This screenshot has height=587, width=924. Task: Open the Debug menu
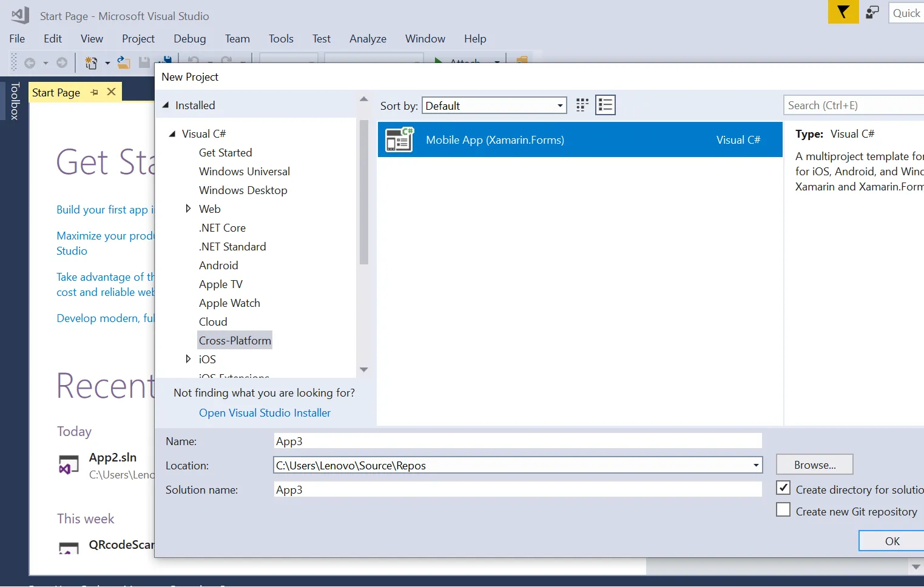(x=190, y=38)
